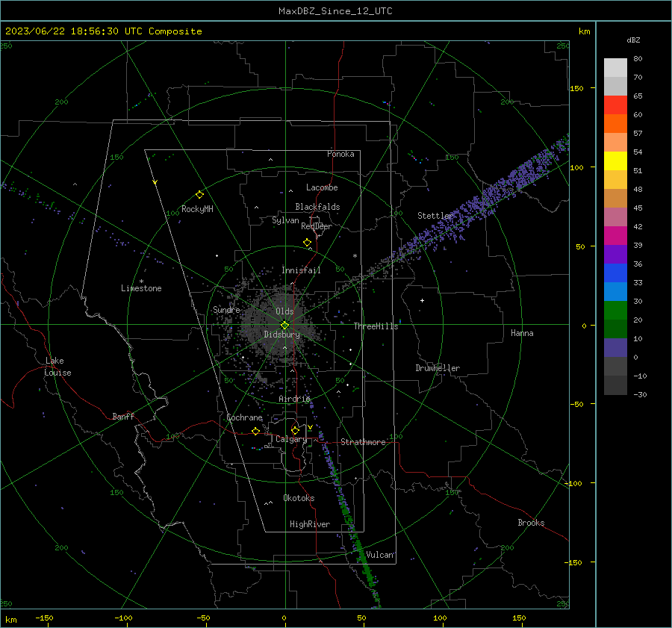Click the Brooks label

pos(531,523)
